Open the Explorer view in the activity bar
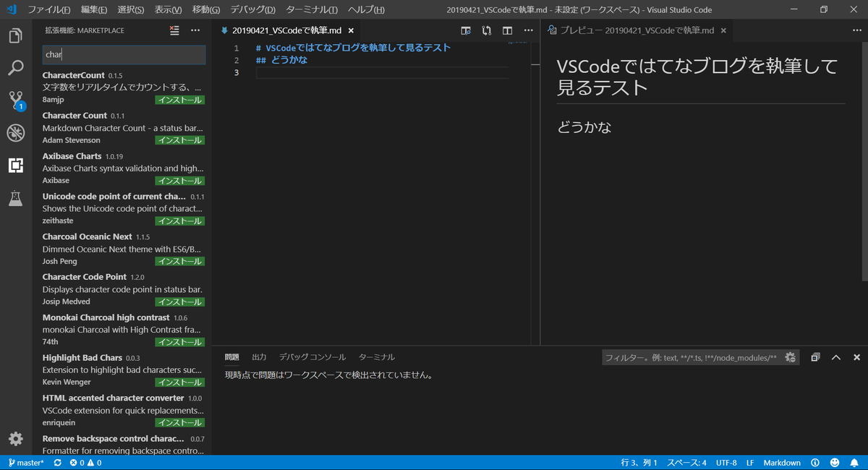868x470 pixels. point(16,35)
